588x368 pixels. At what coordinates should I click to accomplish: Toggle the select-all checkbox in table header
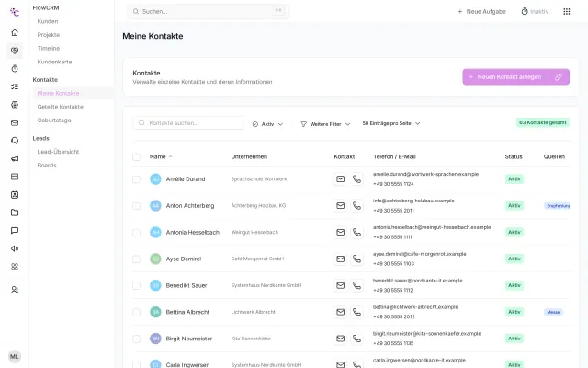coord(137,157)
